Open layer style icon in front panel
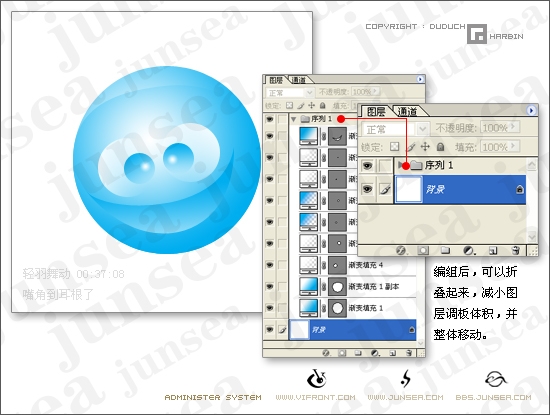Image resolution: width=550 pixels, height=415 pixels. (x=401, y=250)
